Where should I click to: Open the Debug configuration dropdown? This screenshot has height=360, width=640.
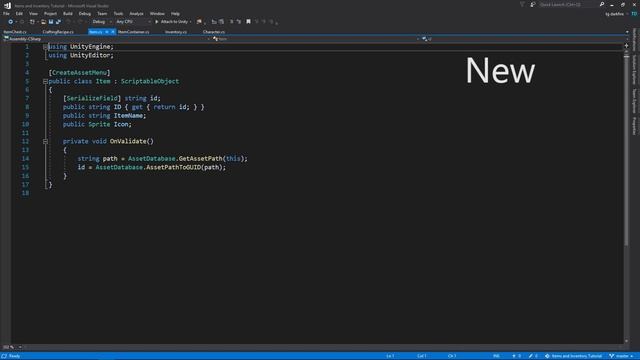point(101,22)
